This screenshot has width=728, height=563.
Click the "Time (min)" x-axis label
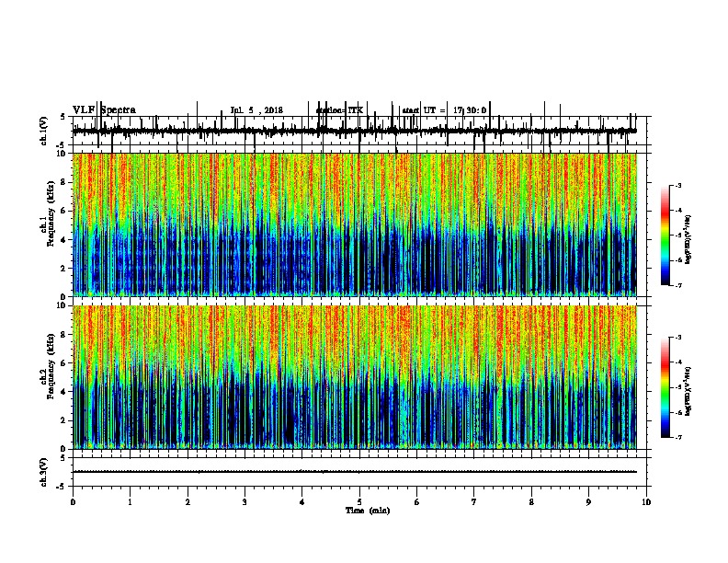point(368,511)
